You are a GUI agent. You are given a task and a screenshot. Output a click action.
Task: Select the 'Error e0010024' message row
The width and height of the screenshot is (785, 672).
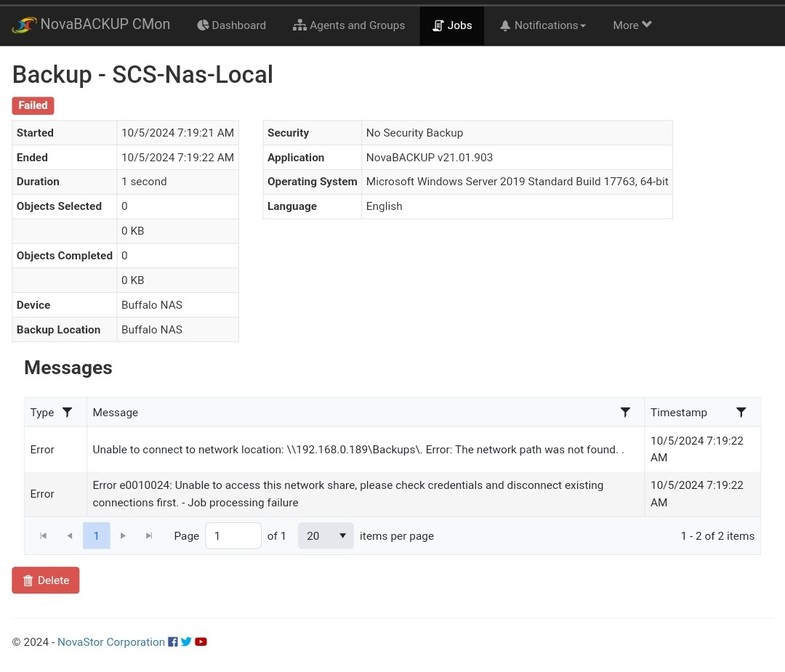click(392, 494)
